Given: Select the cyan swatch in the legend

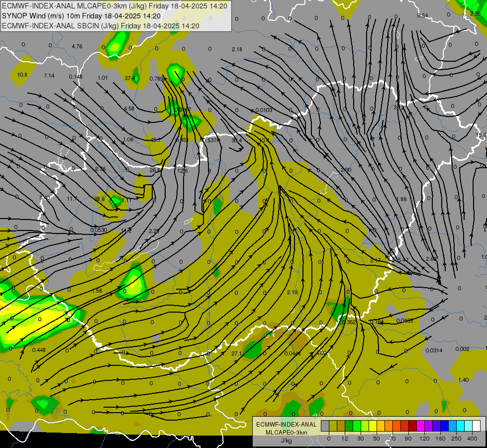Looking at the screenshot, I should coord(460,426).
